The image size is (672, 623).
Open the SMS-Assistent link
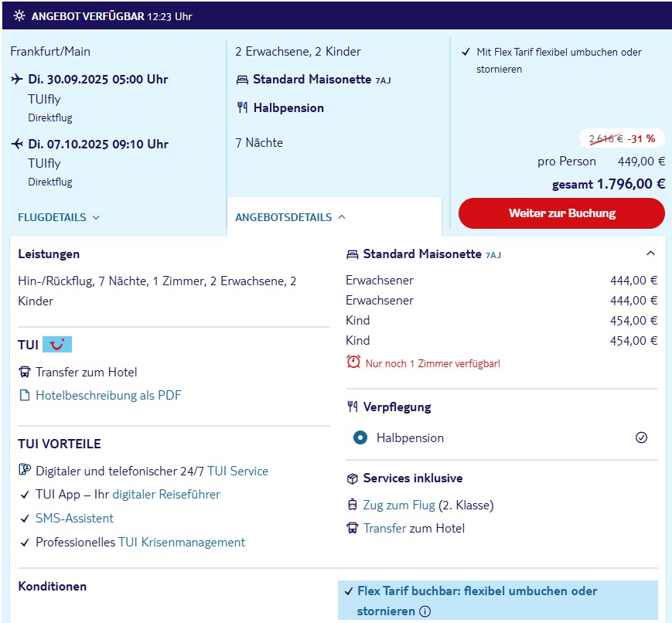tap(74, 519)
